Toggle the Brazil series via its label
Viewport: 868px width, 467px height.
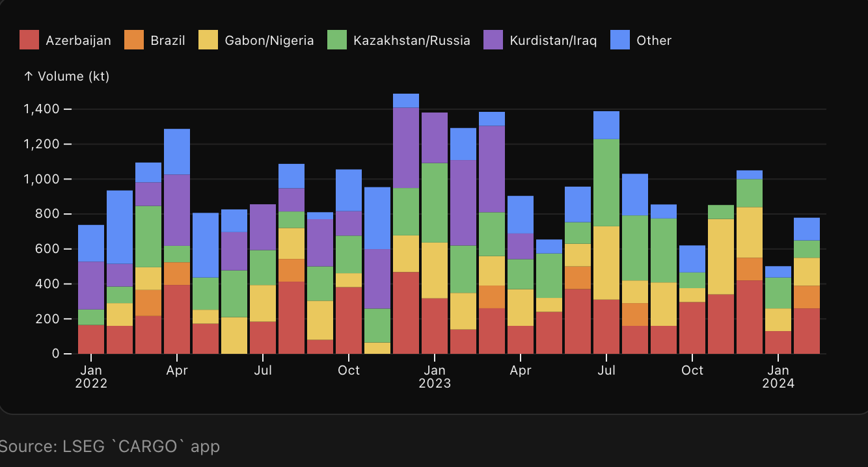pyautogui.click(x=168, y=40)
